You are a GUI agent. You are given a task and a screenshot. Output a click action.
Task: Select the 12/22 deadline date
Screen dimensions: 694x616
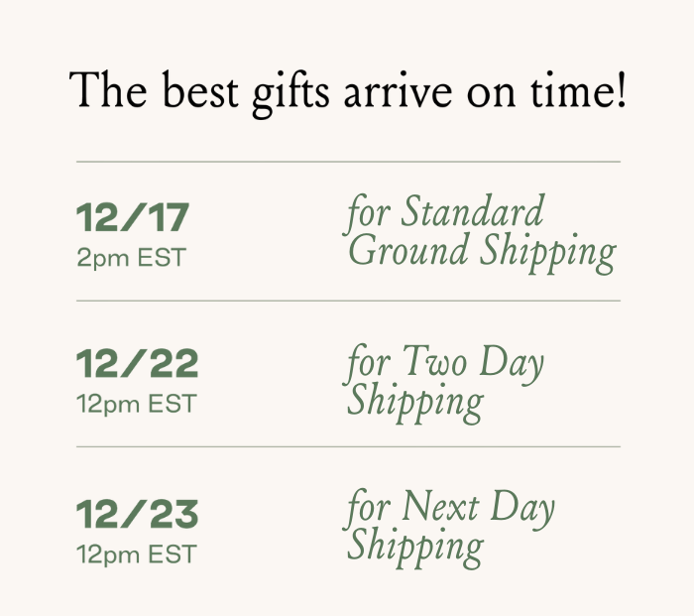click(x=138, y=364)
